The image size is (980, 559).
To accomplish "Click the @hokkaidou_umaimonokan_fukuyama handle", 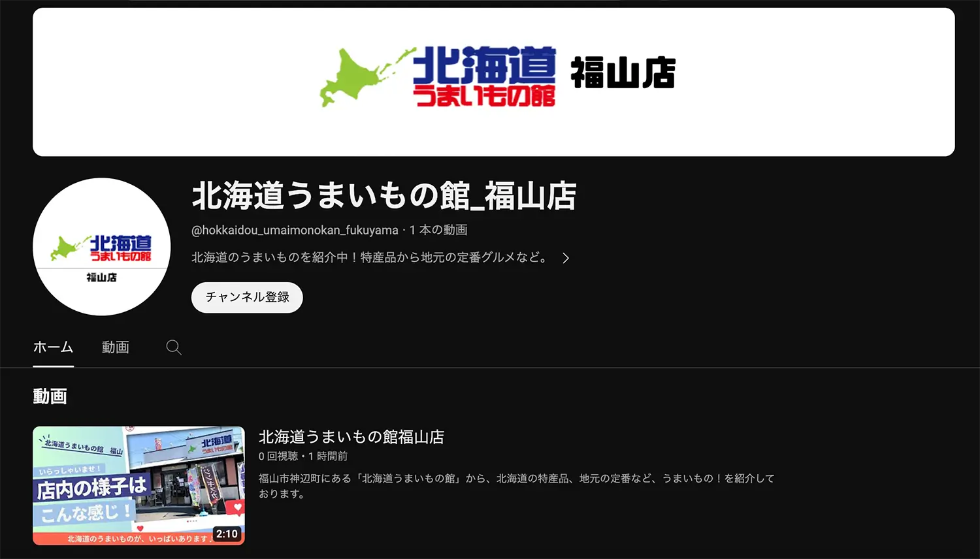I will pos(295,230).
